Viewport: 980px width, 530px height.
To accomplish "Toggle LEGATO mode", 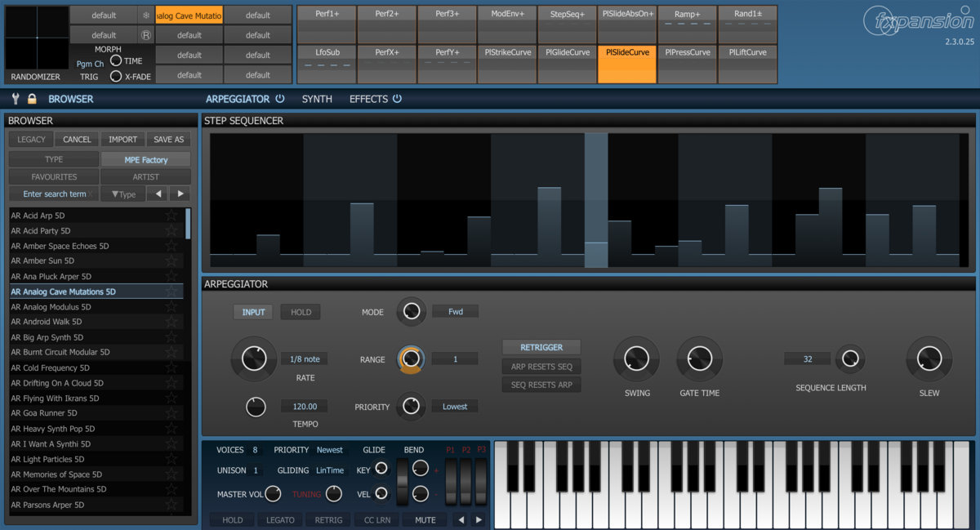I will pos(280,519).
